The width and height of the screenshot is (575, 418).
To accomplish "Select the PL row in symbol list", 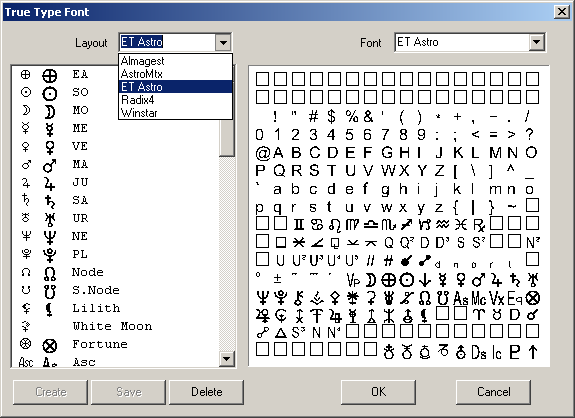I will pyautogui.click(x=116, y=254).
